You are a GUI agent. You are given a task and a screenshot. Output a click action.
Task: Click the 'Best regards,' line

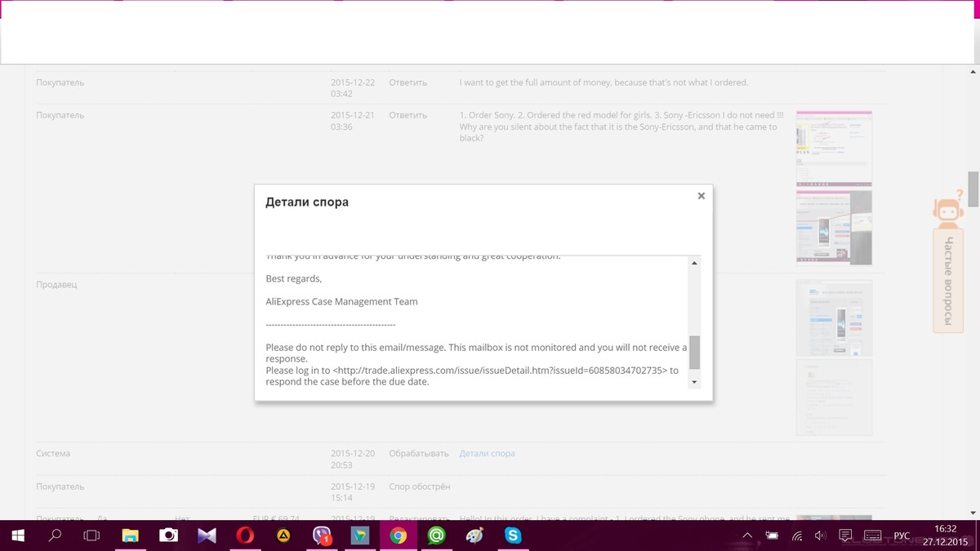pos(294,278)
